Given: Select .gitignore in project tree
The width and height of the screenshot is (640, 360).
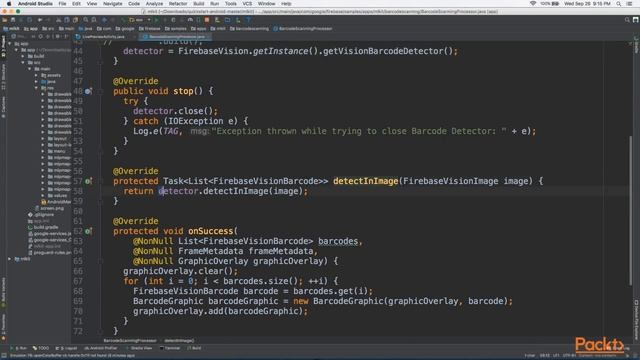Looking at the screenshot, I should 41,215.
